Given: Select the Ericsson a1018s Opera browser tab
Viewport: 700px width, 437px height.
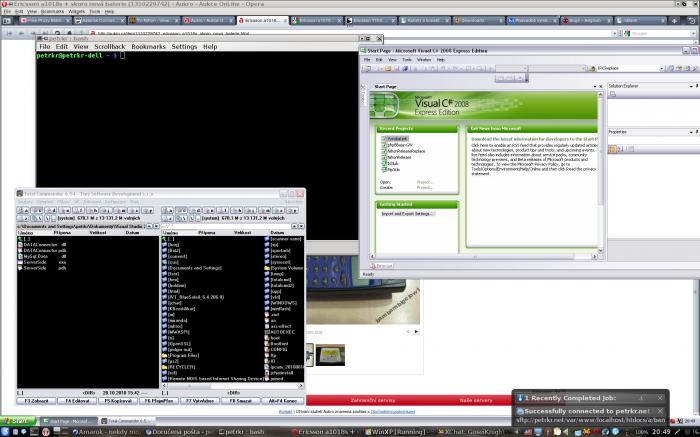Looking at the screenshot, I should click(262, 21).
